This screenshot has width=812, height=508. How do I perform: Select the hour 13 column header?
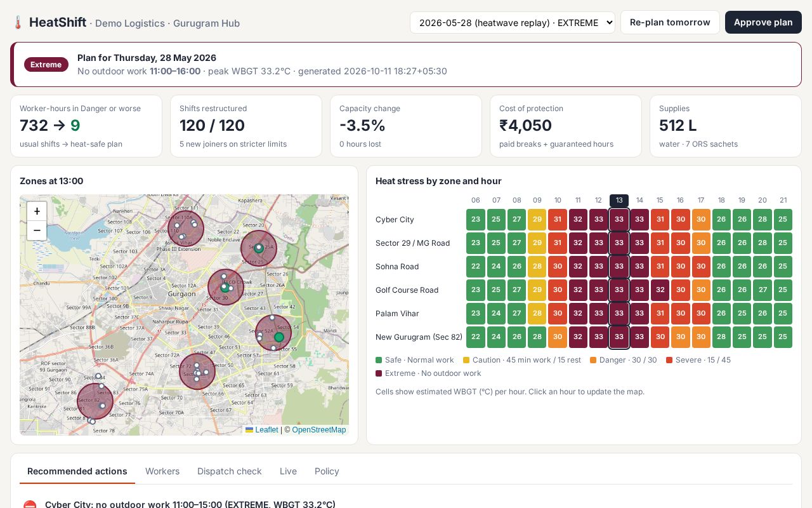point(619,200)
